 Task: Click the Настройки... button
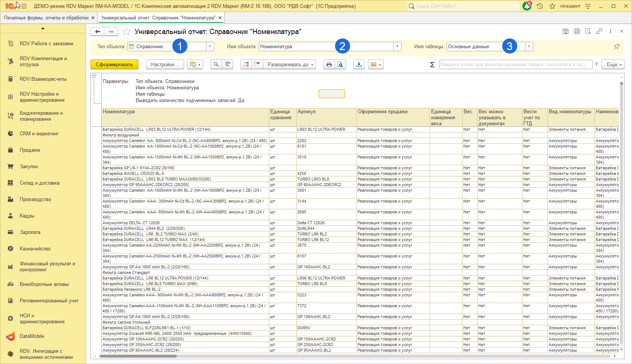[x=165, y=64]
